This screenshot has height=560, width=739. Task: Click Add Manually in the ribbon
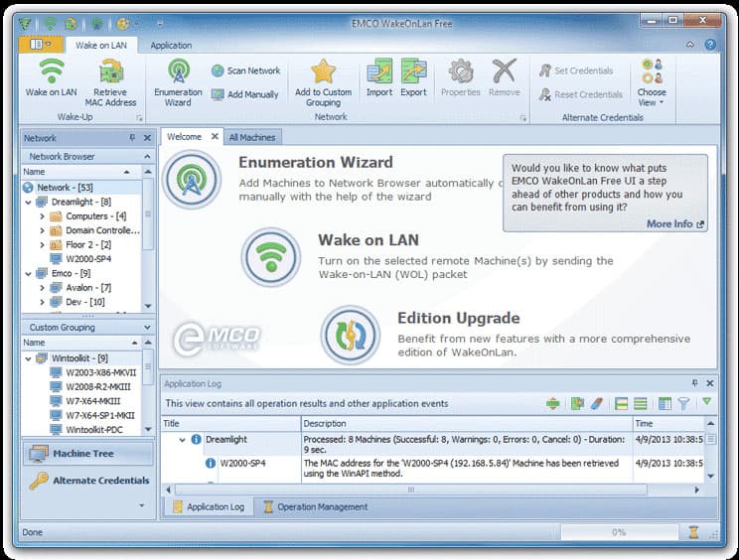(244, 94)
